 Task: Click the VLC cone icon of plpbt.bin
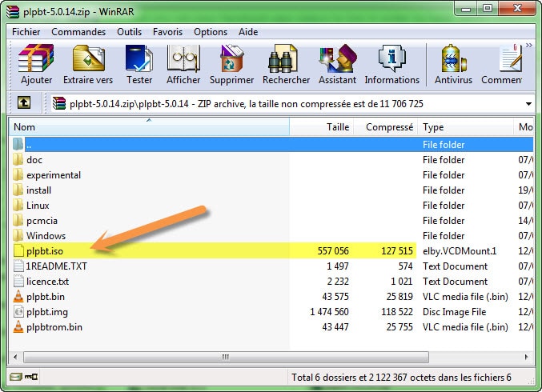coord(18,296)
